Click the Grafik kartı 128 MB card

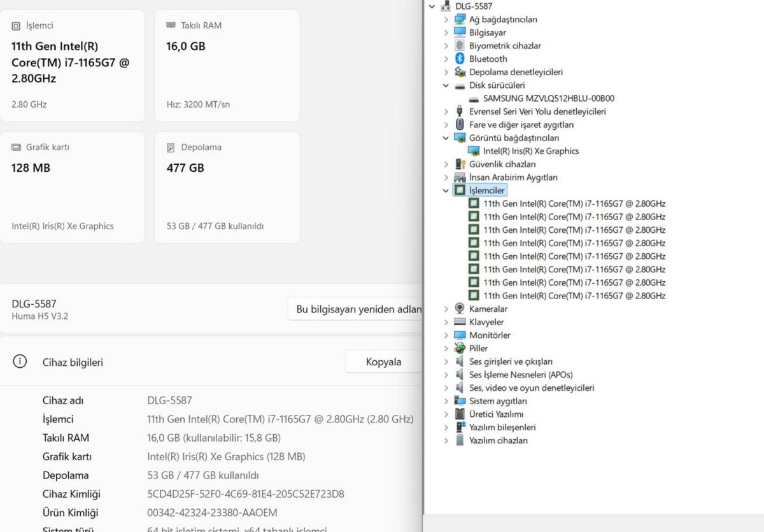pos(73,187)
